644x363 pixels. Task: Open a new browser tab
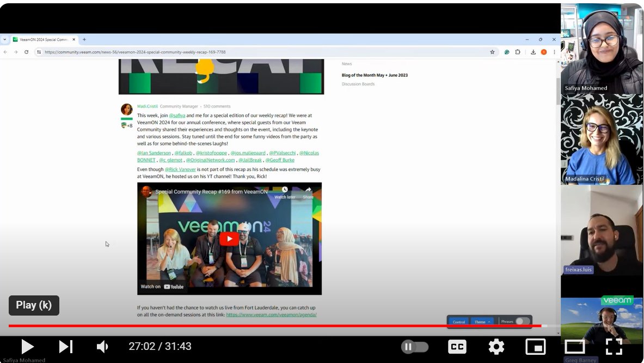84,39
